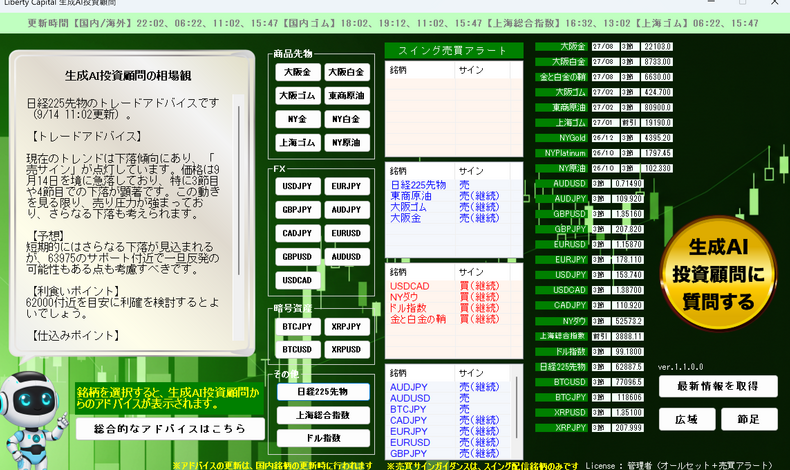The height and width of the screenshot is (470, 790).
Task: Switch to 広域 view
Action: [687, 419]
